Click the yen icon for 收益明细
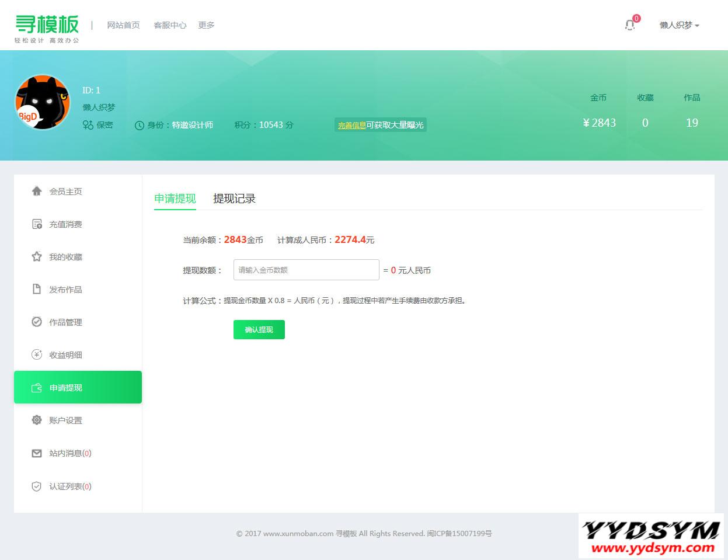Viewport: 728px width, 560px height. pyautogui.click(x=37, y=354)
